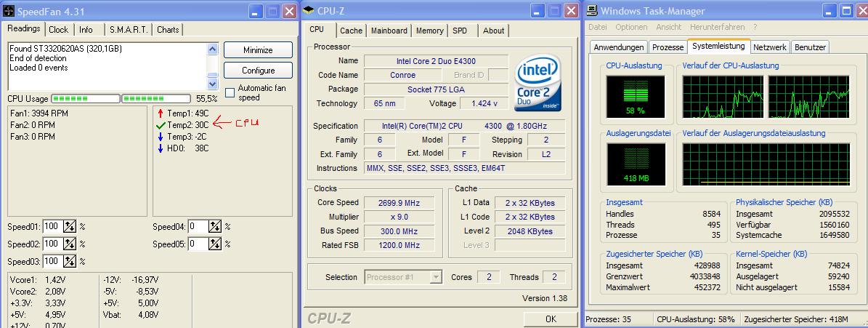Open the S.M.A.R.T. tab
Screen dimensions: 868x328
tap(129, 30)
